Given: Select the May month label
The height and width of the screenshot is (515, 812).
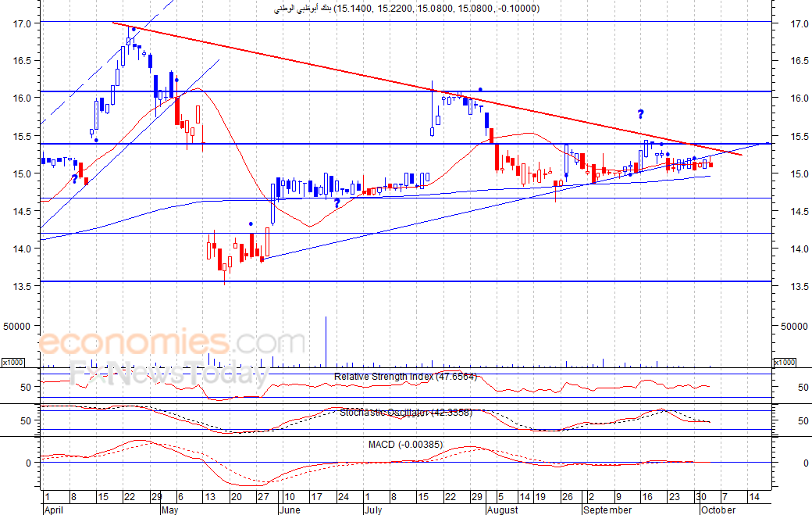Looking at the screenshot, I should point(169,510).
